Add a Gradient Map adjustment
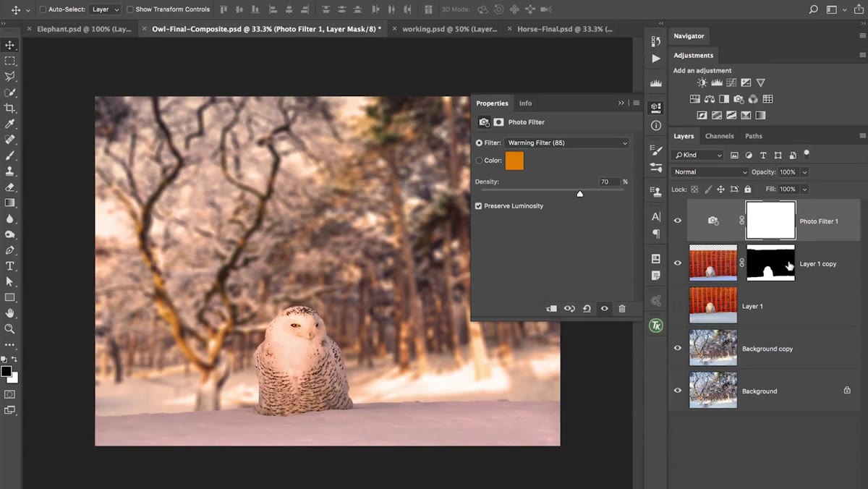This screenshot has width=868, height=489. click(760, 115)
